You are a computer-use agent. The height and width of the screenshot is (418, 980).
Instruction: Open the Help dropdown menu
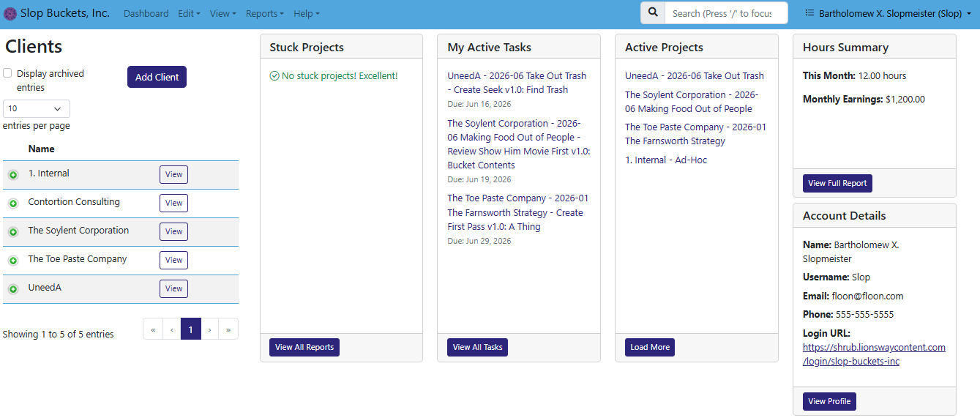pyautogui.click(x=306, y=13)
